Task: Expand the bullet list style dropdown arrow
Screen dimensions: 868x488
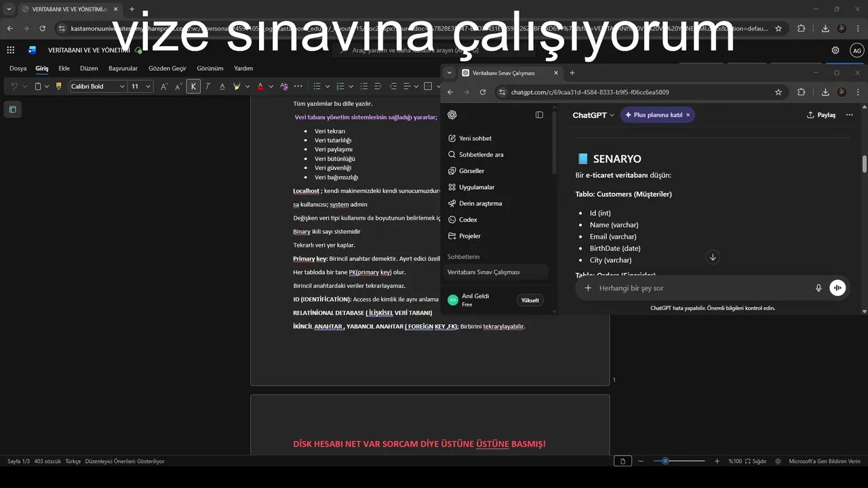Action: [x=328, y=86]
